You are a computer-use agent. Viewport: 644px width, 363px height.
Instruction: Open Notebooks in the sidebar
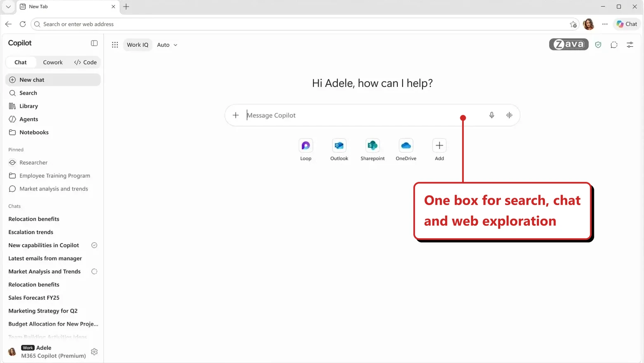53,132
